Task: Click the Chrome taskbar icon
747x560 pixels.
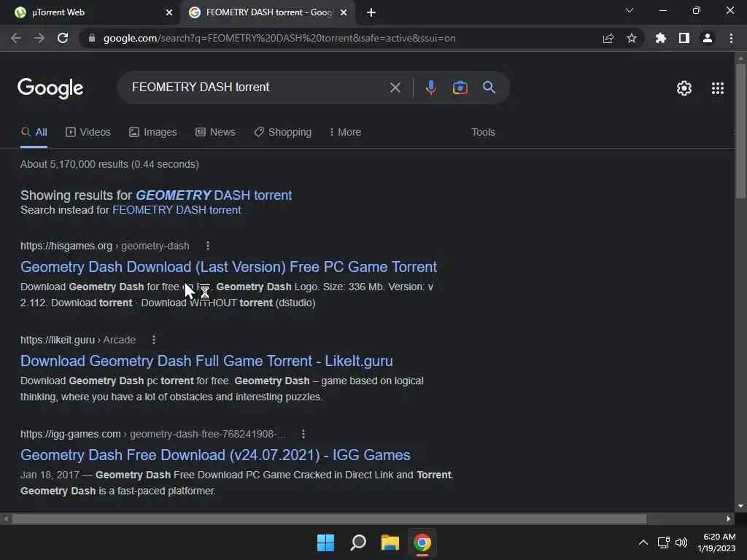Action: [422, 542]
